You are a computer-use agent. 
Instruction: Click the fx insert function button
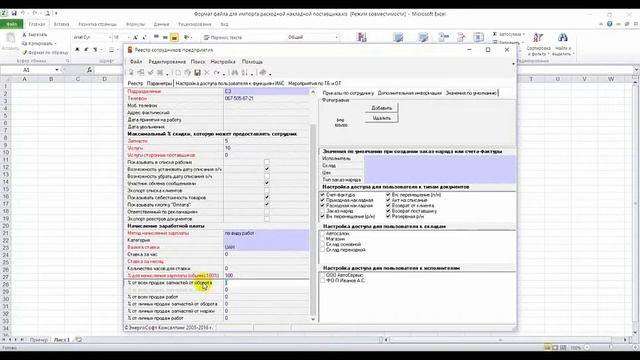pos(89,70)
